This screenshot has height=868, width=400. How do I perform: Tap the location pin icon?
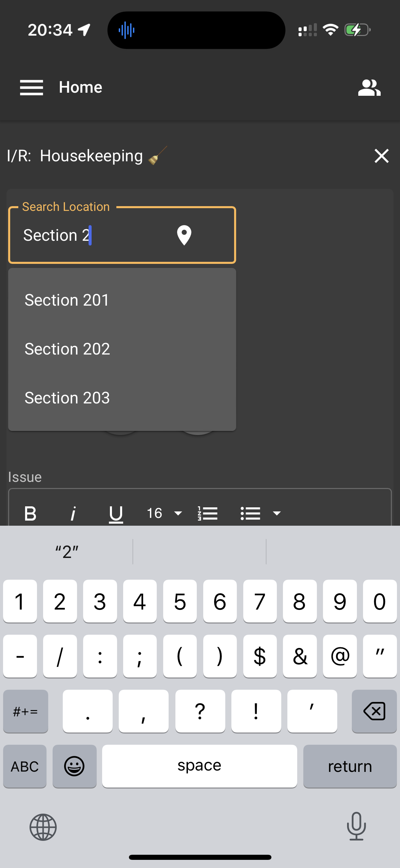coord(184,235)
